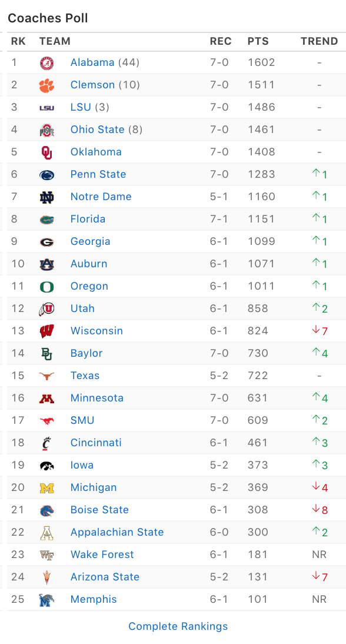The width and height of the screenshot is (346, 644).
Task: Click the PTS column header
Action: pyautogui.click(x=258, y=41)
